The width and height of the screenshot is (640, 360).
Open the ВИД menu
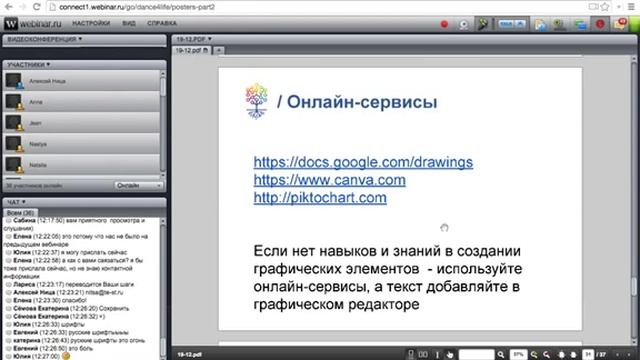click(129, 23)
